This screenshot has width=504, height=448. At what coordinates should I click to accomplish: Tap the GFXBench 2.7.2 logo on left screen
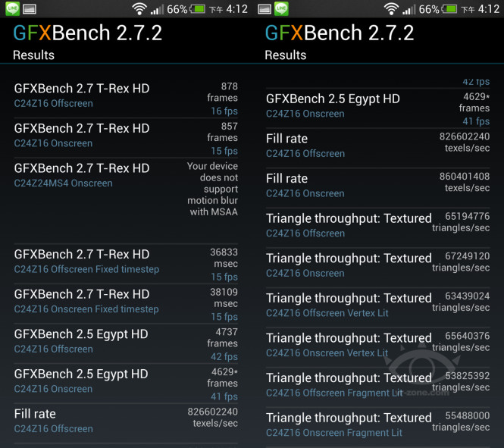click(87, 33)
